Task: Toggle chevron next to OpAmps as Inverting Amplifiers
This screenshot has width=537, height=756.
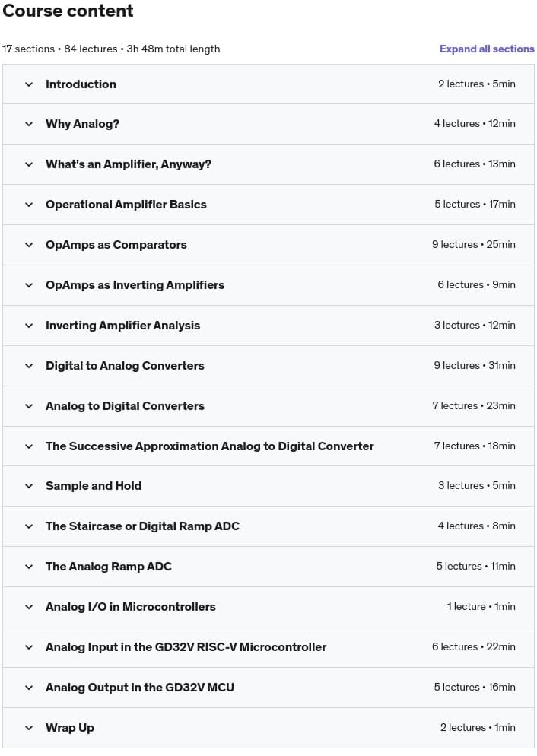Action: click(29, 285)
